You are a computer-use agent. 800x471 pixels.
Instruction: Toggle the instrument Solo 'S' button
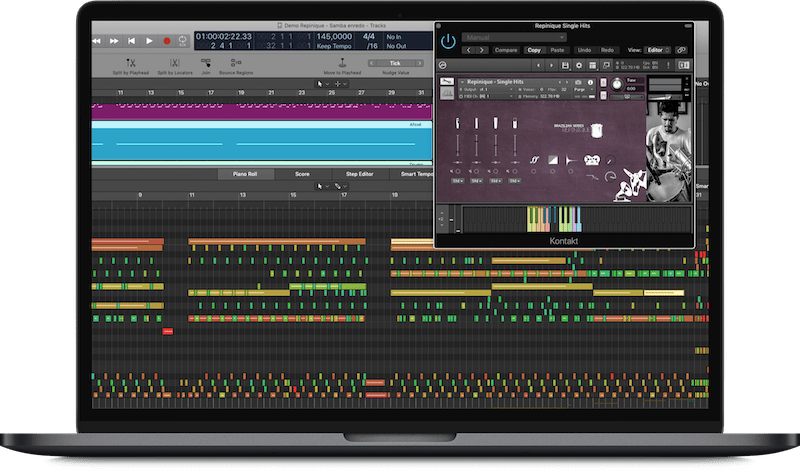tap(603, 83)
